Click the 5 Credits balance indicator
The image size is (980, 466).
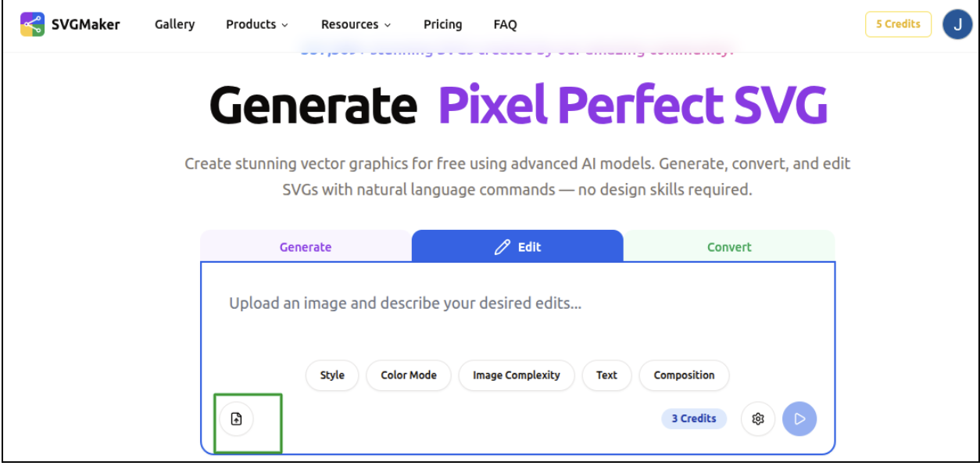(899, 24)
